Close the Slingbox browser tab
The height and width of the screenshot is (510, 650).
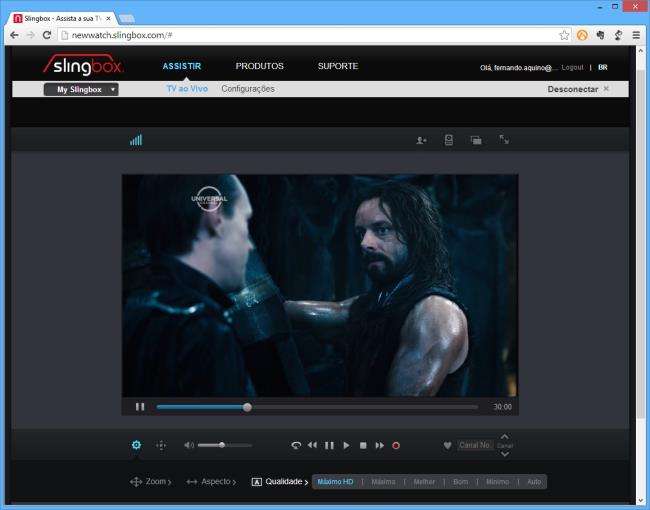pyautogui.click(x=109, y=19)
